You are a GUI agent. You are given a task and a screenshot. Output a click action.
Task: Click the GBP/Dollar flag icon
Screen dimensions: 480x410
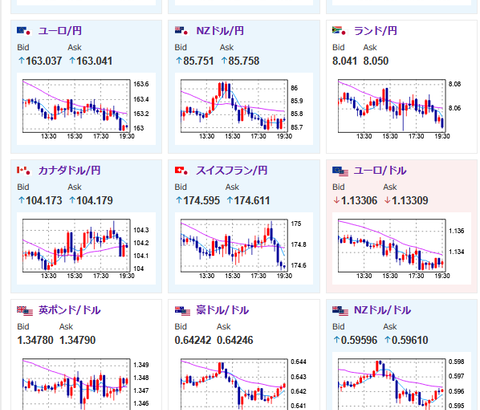pos(25,311)
